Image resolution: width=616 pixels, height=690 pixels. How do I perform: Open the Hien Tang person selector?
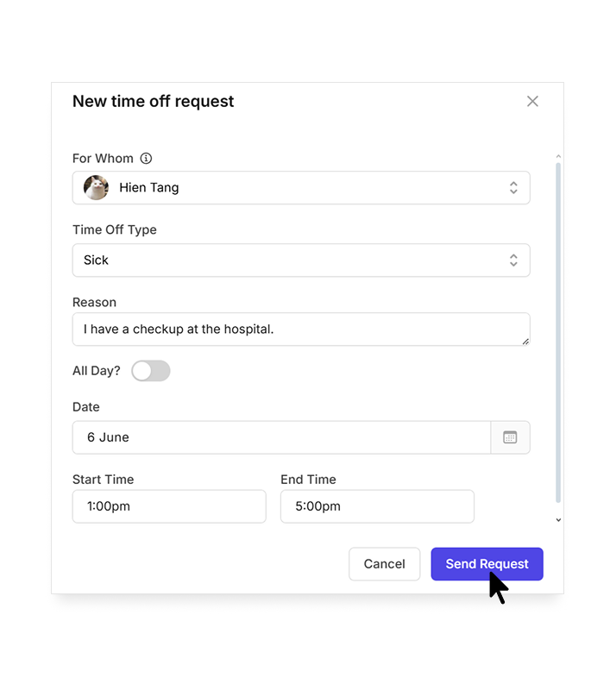point(301,188)
